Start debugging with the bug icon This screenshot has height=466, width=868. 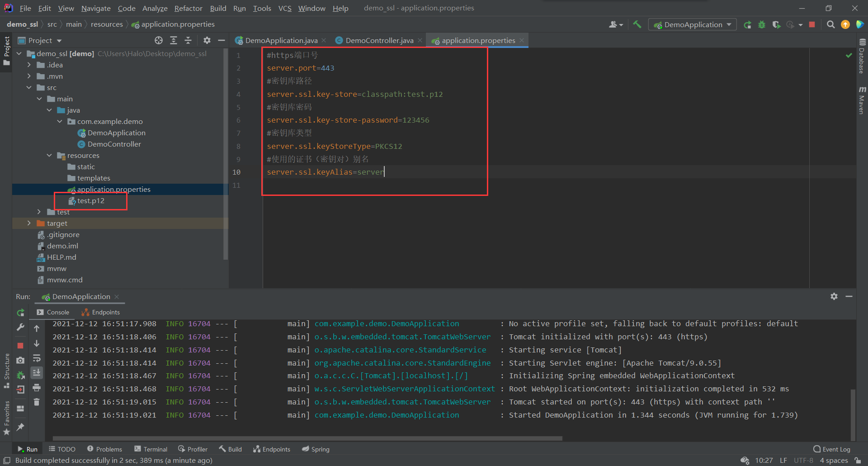762,24
